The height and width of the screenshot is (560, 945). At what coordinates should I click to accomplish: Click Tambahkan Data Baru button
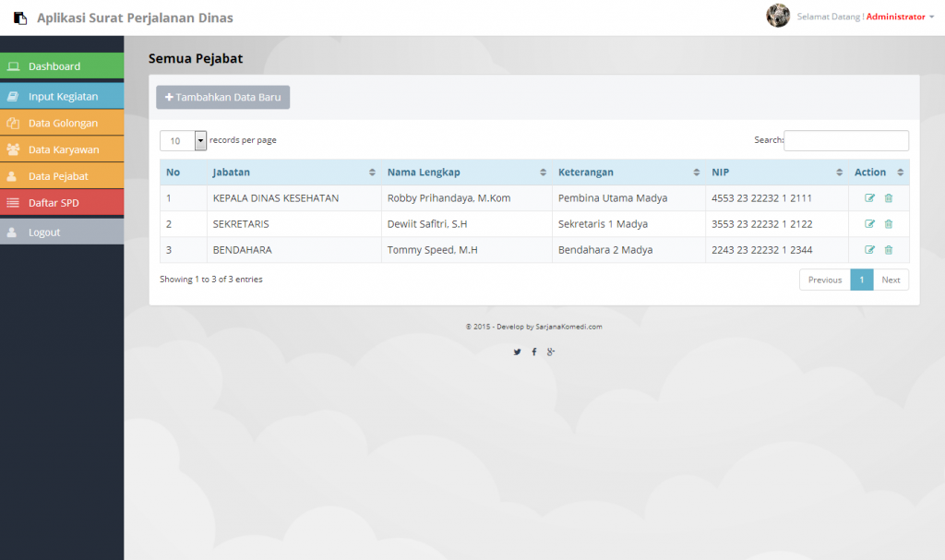(222, 97)
